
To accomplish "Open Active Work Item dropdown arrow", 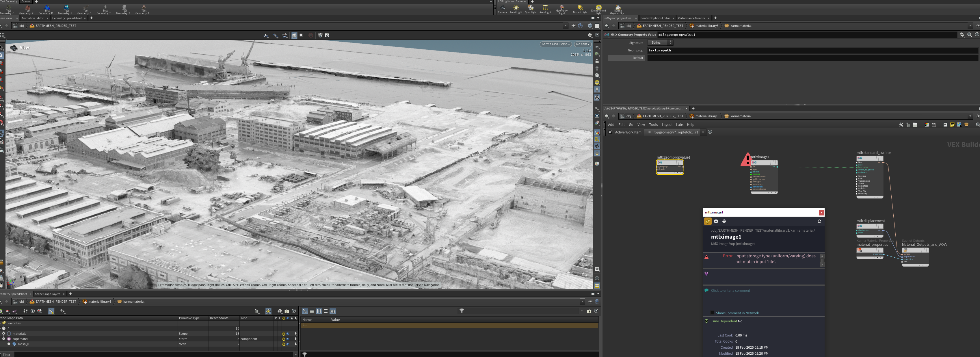I will (x=703, y=133).
